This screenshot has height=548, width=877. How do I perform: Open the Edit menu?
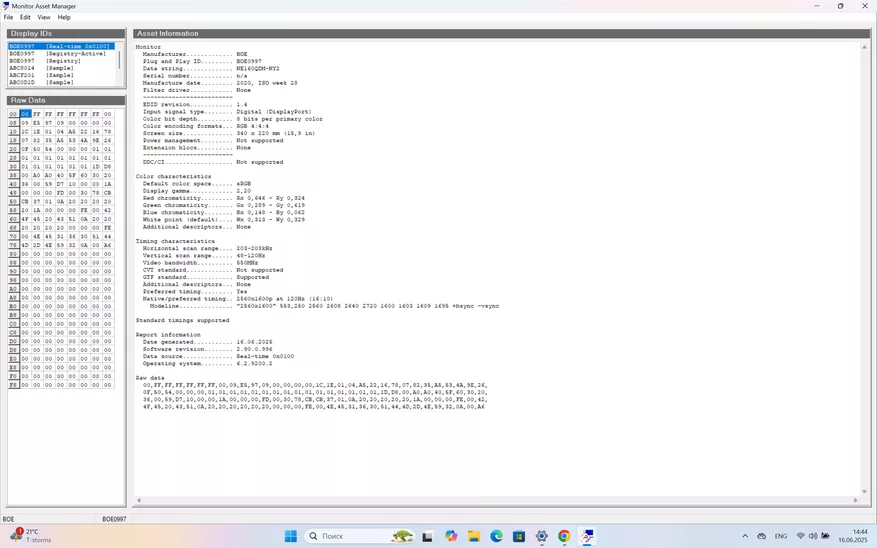coord(25,17)
